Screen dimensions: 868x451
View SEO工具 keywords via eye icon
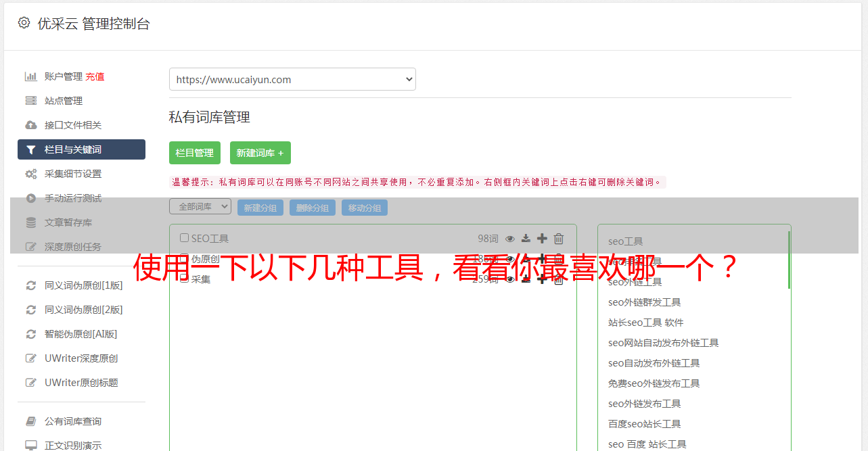coord(510,238)
